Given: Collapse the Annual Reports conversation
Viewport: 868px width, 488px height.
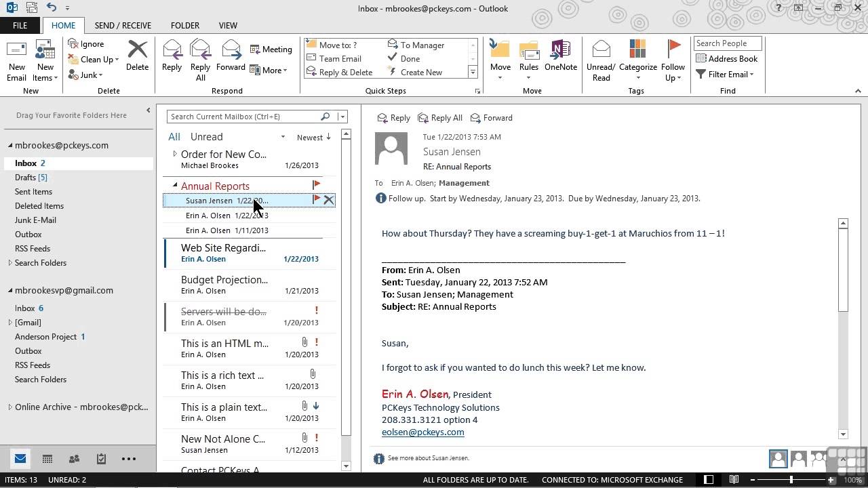Looking at the screenshot, I should (174, 185).
